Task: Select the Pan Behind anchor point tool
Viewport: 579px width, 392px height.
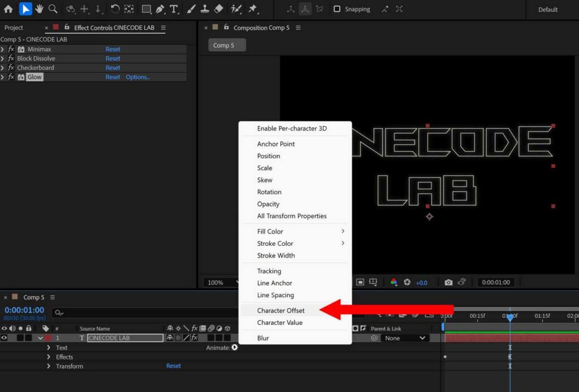Action: click(x=129, y=9)
